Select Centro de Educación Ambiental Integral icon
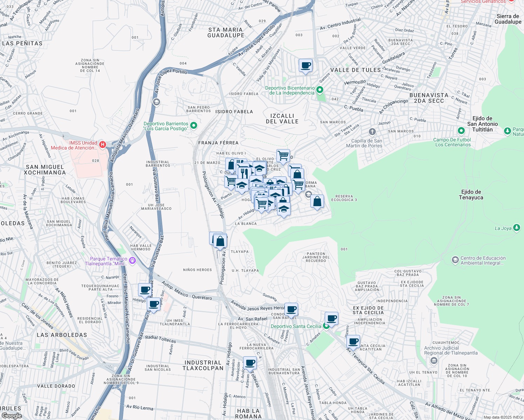 455,260
